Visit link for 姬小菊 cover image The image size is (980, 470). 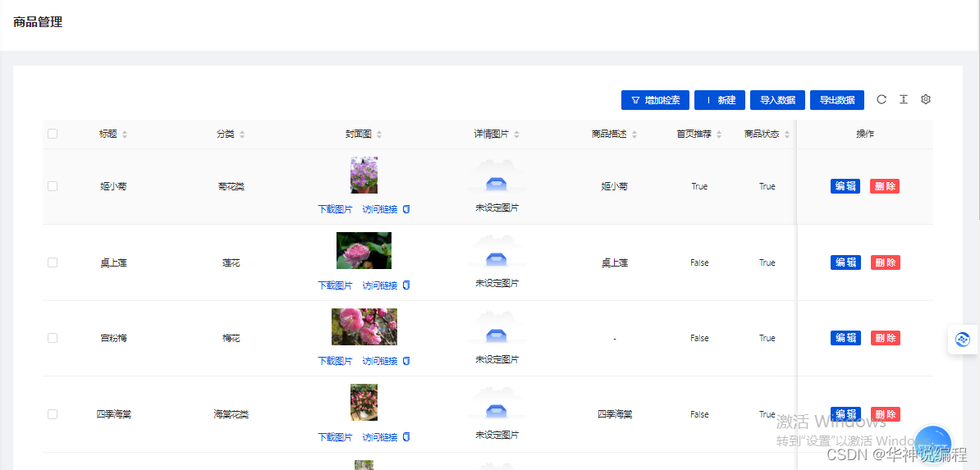click(380, 209)
